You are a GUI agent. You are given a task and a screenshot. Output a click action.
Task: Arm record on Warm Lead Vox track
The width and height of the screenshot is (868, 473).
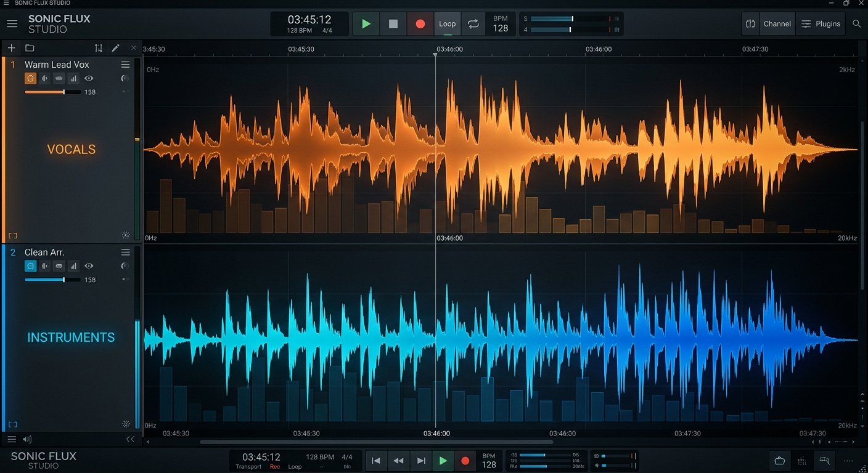point(30,78)
